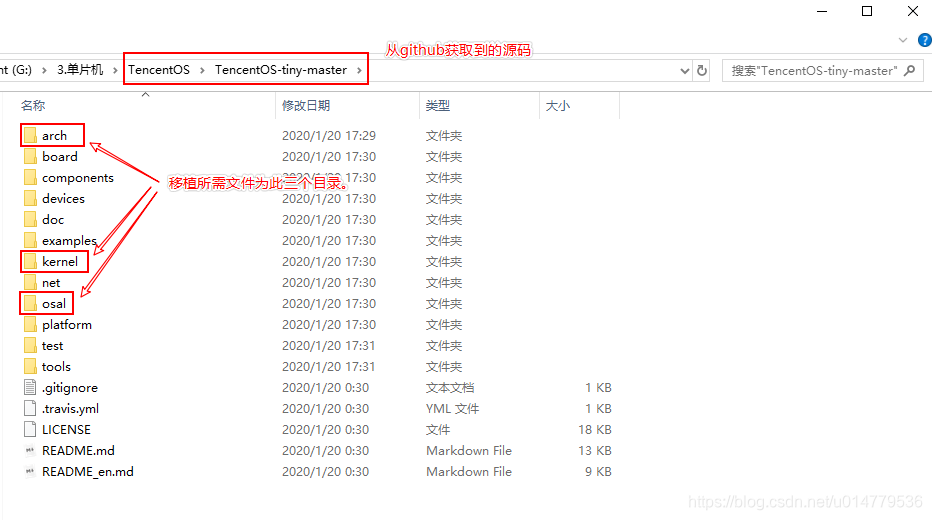Select the file name LICENSE
Screen dimensions: 932x520
[66, 429]
